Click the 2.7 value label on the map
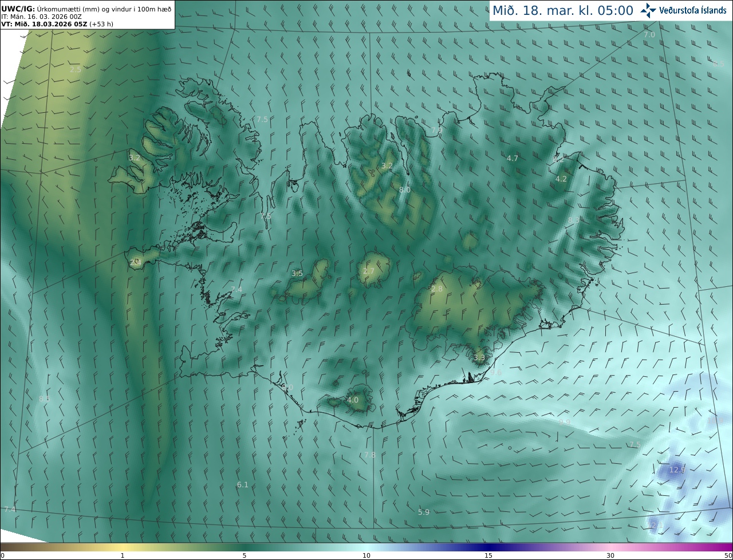This screenshot has width=733, height=560. coord(369,271)
